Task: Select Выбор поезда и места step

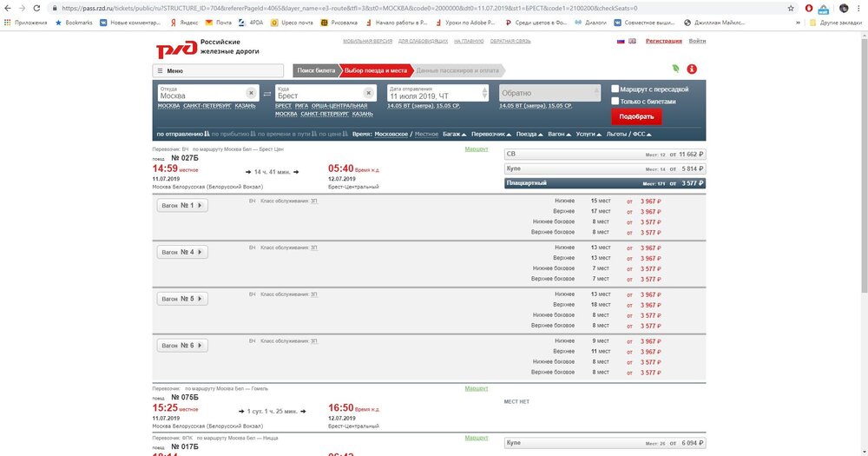Action: pos(376,71)
